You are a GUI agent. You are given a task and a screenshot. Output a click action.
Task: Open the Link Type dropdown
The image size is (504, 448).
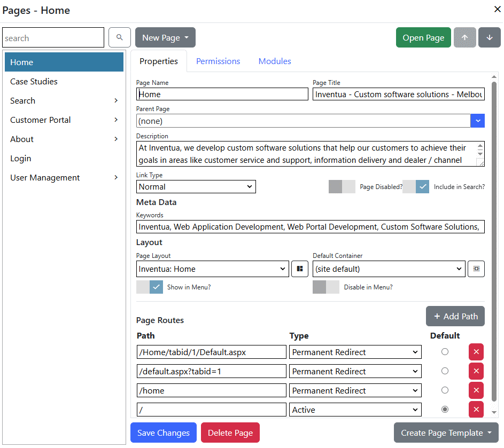pyautogui.click(x=196, y=186)
